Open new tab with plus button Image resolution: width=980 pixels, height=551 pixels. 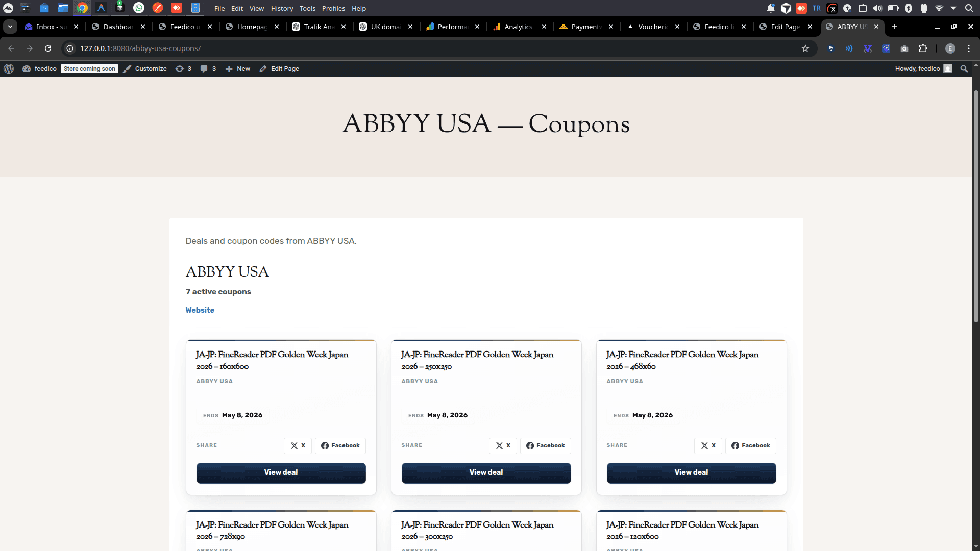[x=895, y=27]
